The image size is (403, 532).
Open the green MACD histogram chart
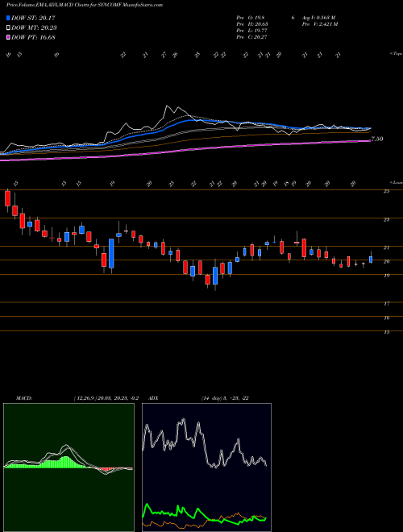tap(69, 468)
